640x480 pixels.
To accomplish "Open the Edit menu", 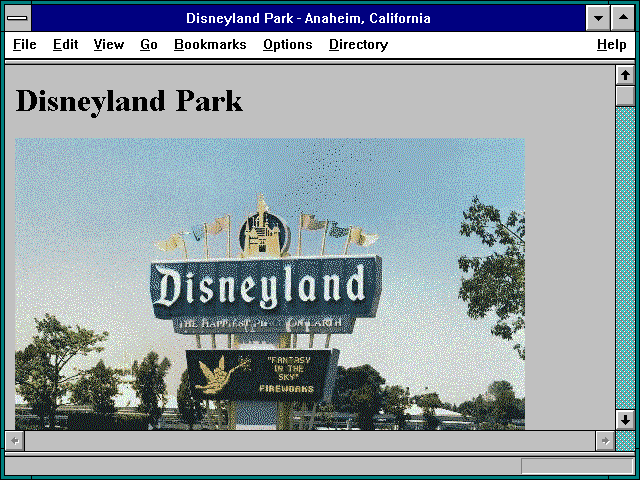I will click(x=65, y=44).
